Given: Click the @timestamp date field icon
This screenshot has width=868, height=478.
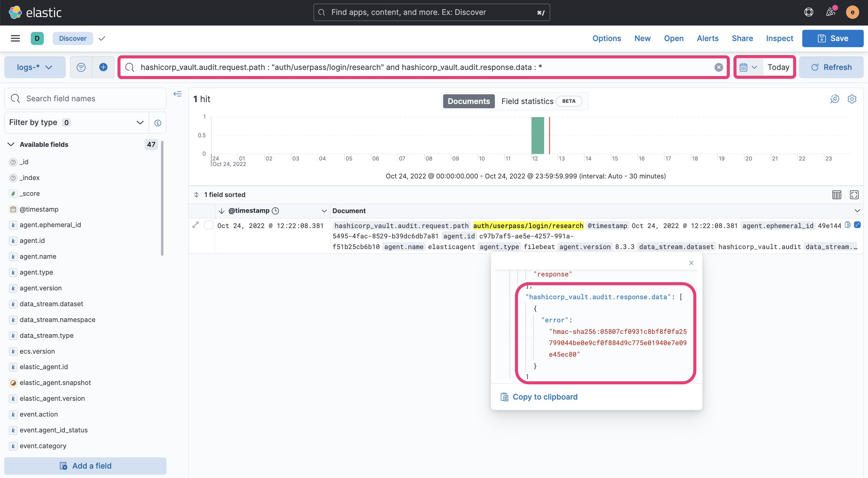Looking at the screenshot, I should [13, 210].
